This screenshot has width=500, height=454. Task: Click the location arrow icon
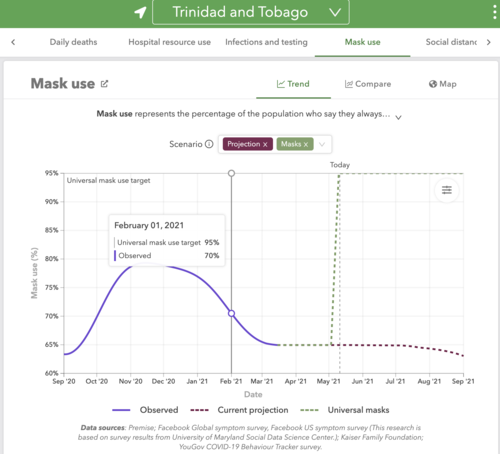click(x=140, y=12)
